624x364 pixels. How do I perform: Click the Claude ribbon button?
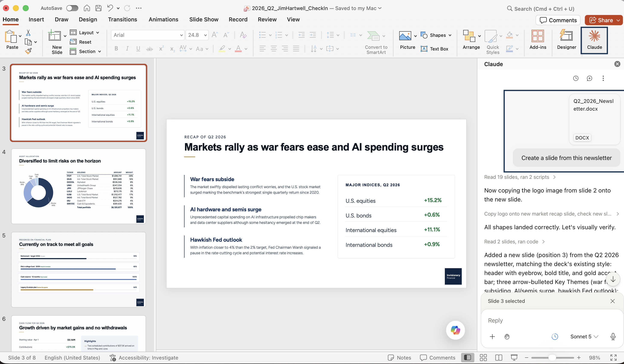pos(594,40)
